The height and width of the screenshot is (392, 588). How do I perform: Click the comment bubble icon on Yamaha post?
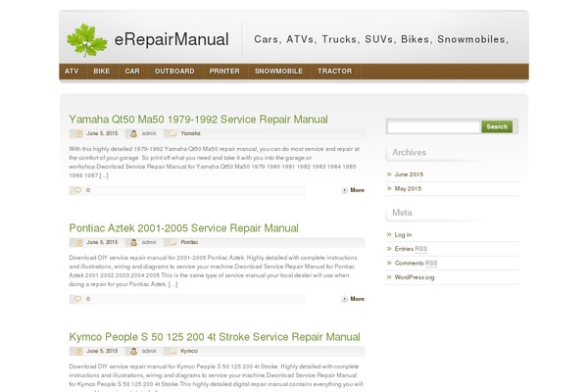(77, 190)
